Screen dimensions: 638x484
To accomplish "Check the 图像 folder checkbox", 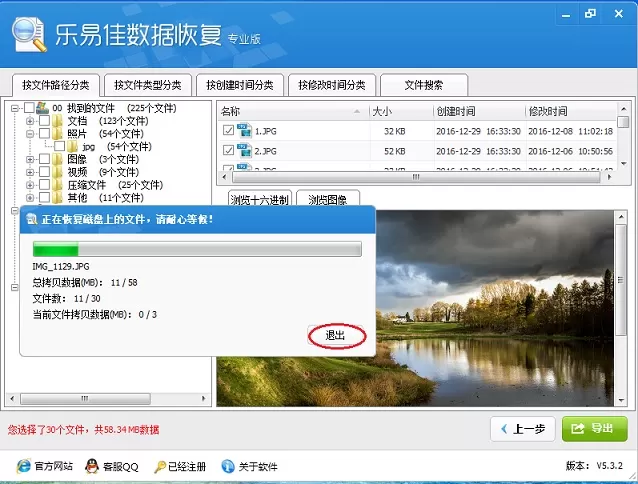I will tap(44, 159).
